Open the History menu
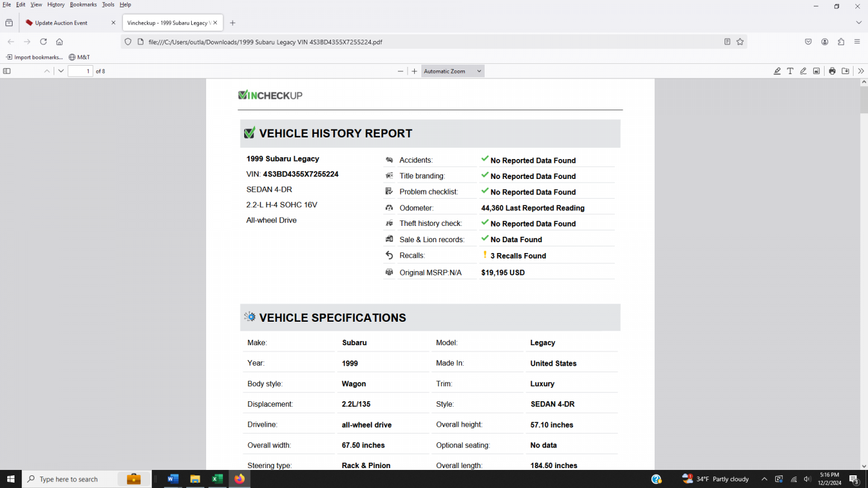Viewport: 868px width, 488px height. pyautogui.click(x=56, y=4)
